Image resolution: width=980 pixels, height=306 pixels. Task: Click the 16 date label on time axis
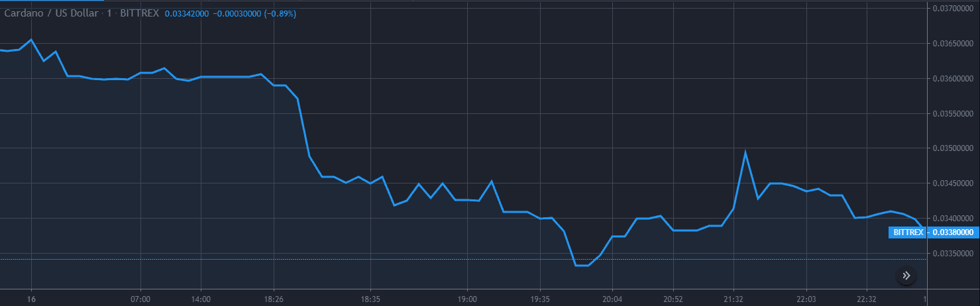(31, 299)
